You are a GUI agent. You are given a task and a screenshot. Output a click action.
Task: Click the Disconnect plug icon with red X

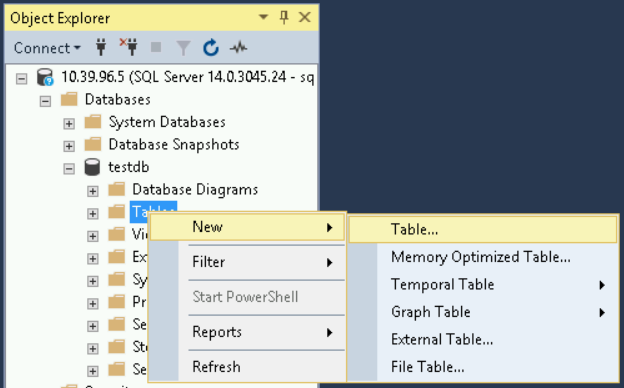pos(129,47)
